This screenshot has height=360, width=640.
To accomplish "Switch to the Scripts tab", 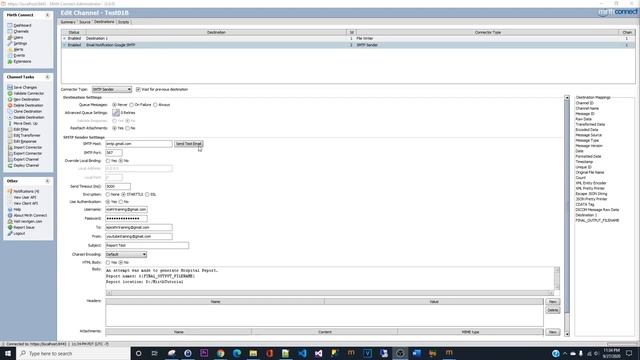I will 123,22.
